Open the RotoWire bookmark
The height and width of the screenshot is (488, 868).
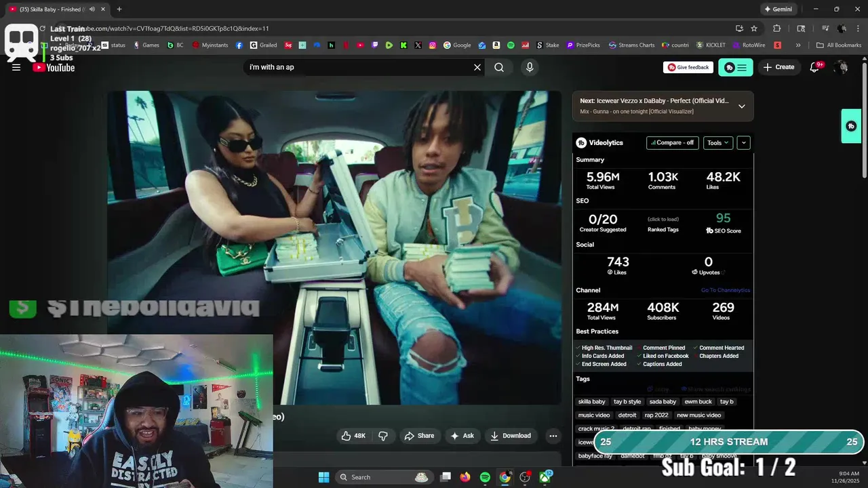pos(749,45)
